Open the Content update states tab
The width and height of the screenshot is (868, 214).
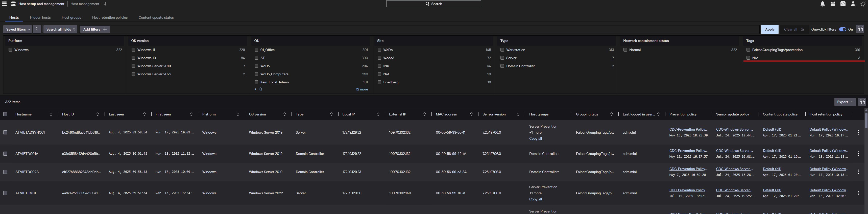(x=156, y=17)
